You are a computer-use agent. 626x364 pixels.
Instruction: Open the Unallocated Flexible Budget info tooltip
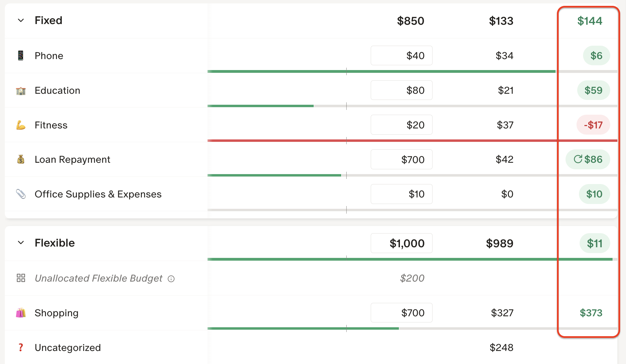coord(171,279)
